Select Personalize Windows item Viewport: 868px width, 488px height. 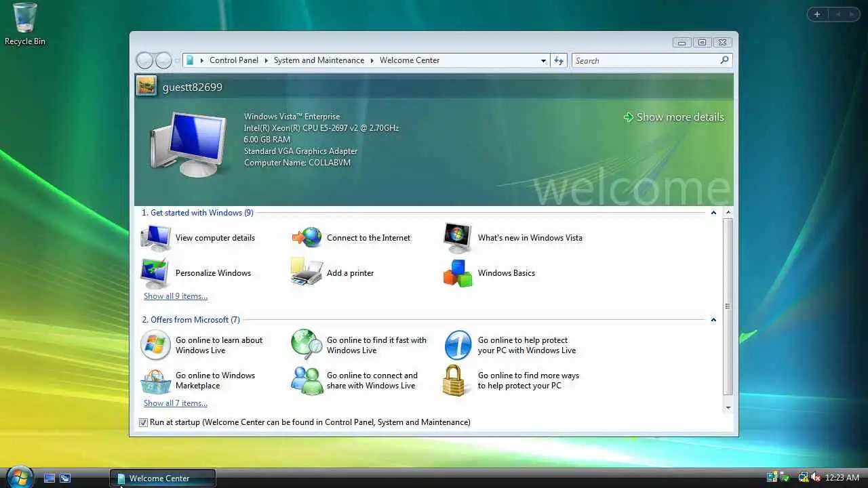click(196, 273)
